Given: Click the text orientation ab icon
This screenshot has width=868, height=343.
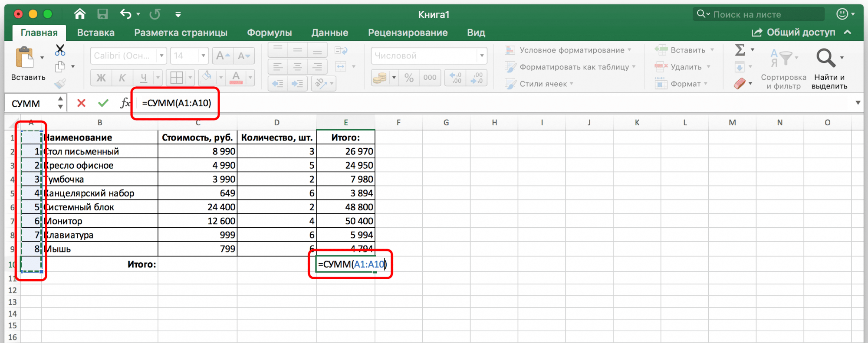Looking at the screenshot, I should 320,83.
